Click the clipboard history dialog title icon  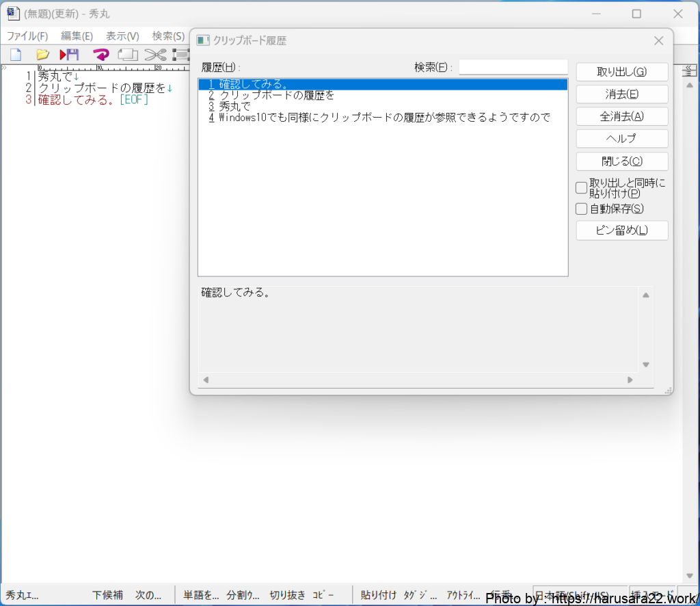coord(203,40)
